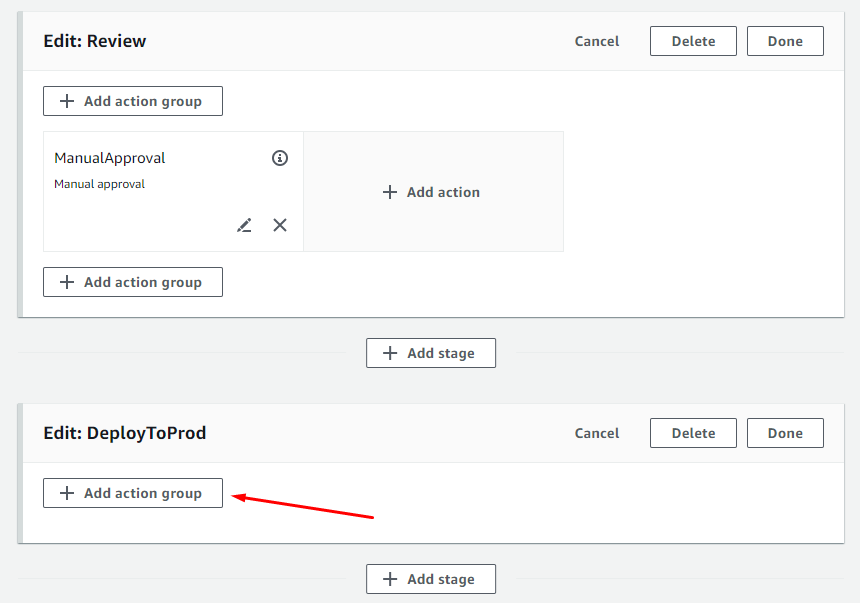The image size is (860, 603).
Task: Click plus icon beside Add action
Action: [x=390, y=192]
